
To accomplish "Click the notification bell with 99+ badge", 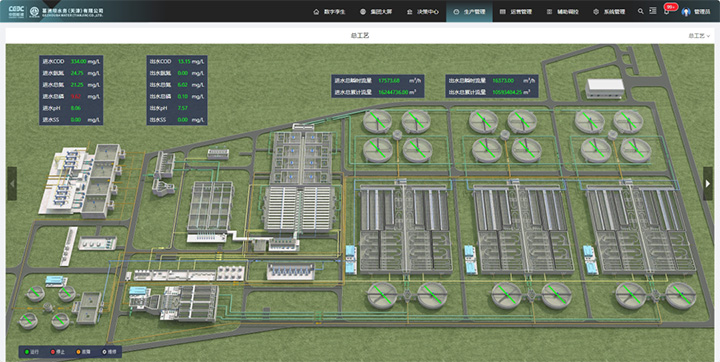I will (x=667, y=11).
